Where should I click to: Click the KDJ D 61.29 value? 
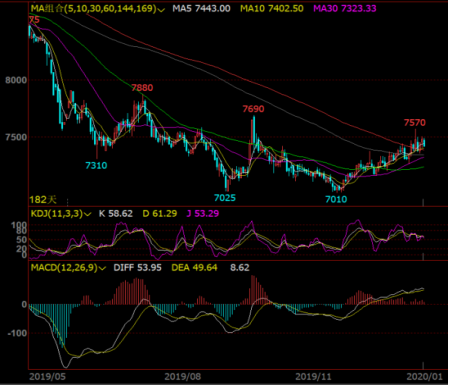click(x=160, y=214)
